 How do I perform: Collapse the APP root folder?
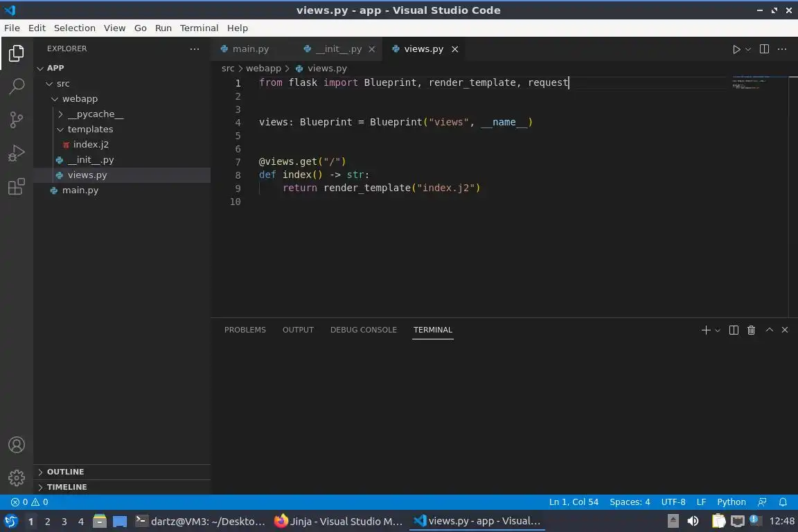tap(122, 68)
